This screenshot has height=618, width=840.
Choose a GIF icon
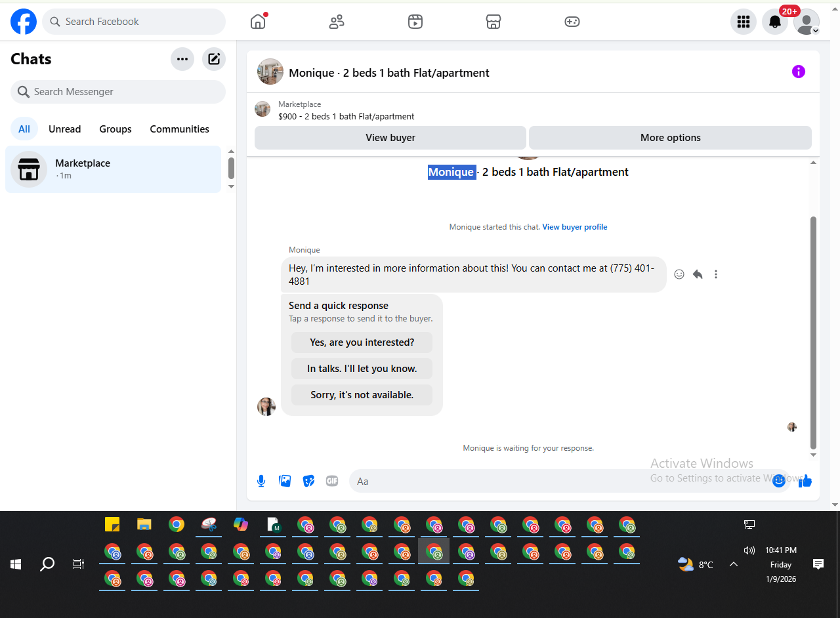point(332,481)
